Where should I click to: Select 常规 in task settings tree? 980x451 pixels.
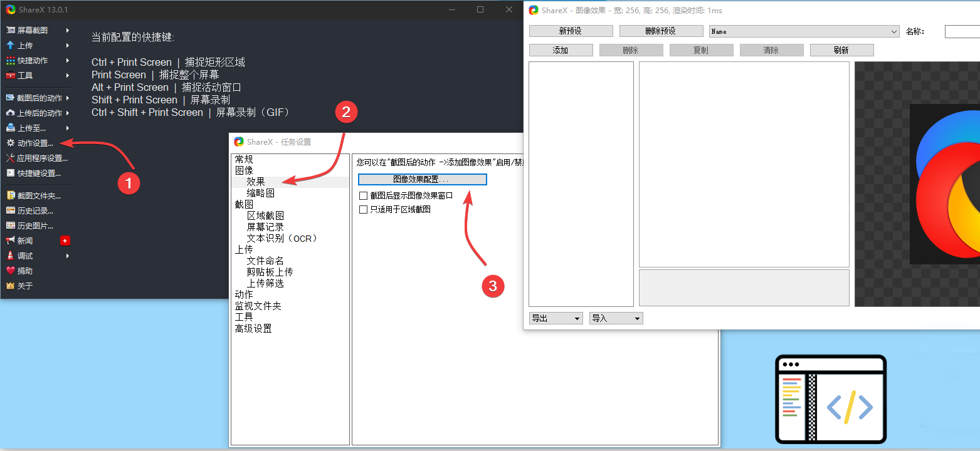244,159
